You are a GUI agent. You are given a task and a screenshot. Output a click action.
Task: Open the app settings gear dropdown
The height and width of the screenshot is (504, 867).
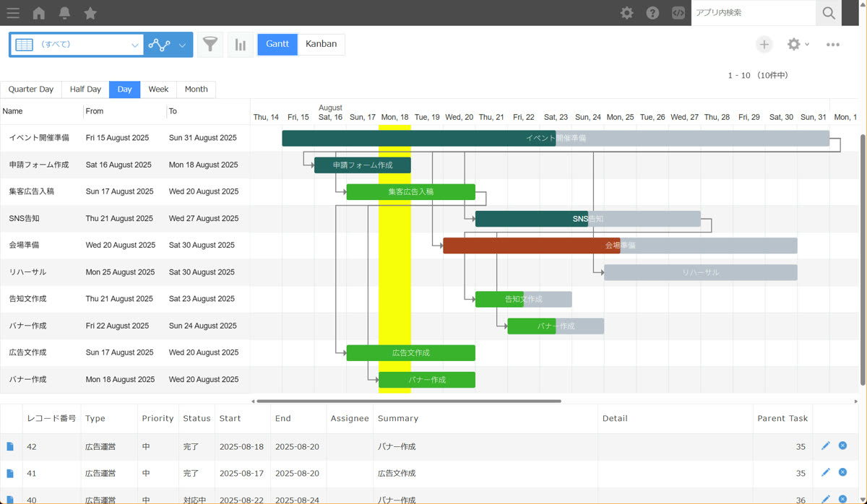pyautogui.click(x=798, y=45)
